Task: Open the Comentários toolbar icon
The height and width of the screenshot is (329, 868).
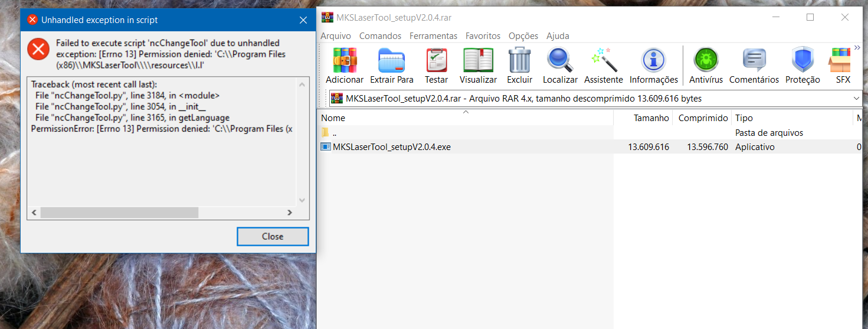Action: click(754, 60)
